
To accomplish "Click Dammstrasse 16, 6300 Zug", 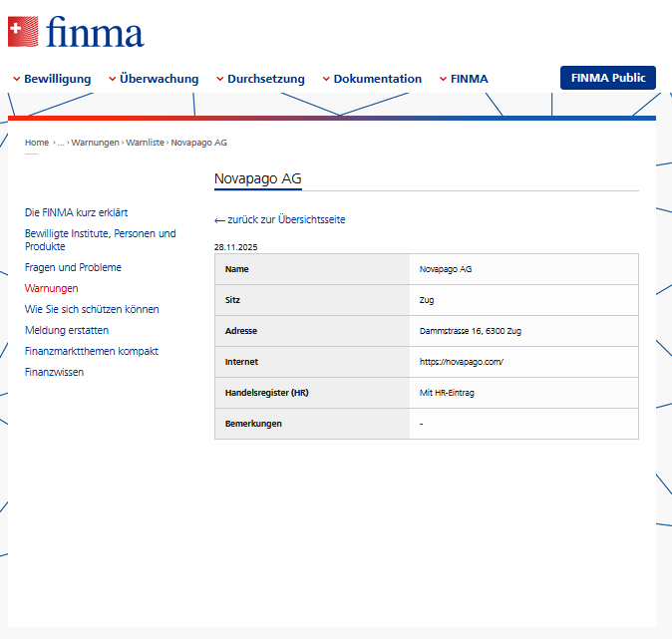I will (471, 331).
